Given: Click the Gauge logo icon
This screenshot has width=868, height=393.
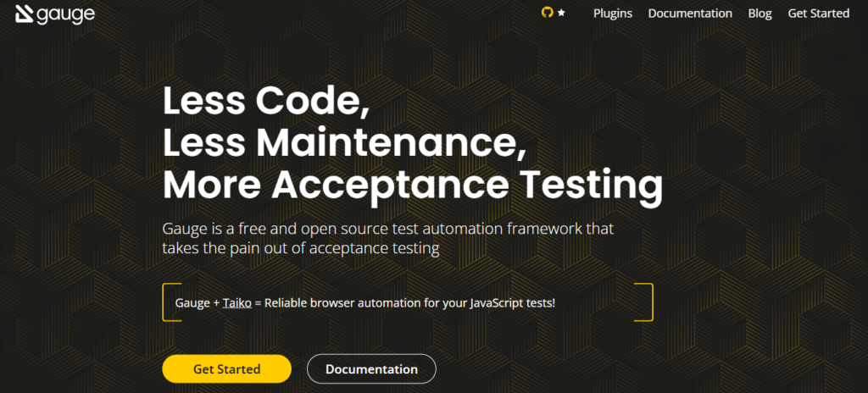Looking at the screenshot, I should point(22,14).
